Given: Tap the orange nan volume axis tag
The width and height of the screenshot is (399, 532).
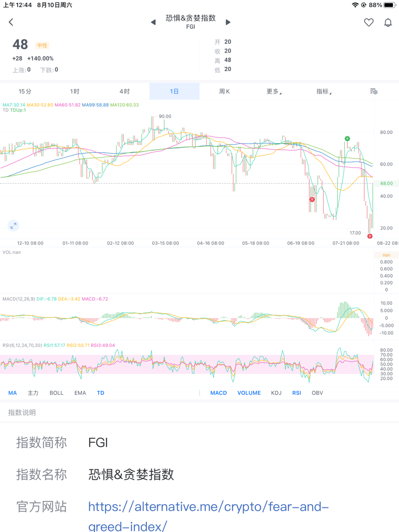Looking at the screenshot, I should coord(386,255).
